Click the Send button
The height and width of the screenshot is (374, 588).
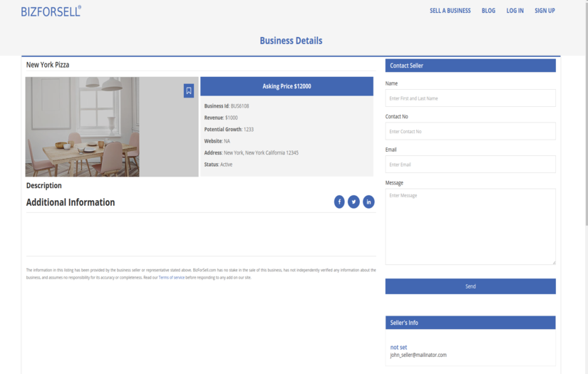[470, 286]
